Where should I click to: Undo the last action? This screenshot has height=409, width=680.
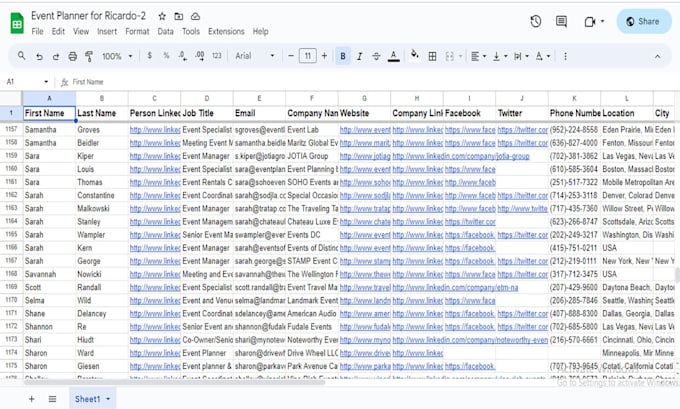(x=39, y=56)
